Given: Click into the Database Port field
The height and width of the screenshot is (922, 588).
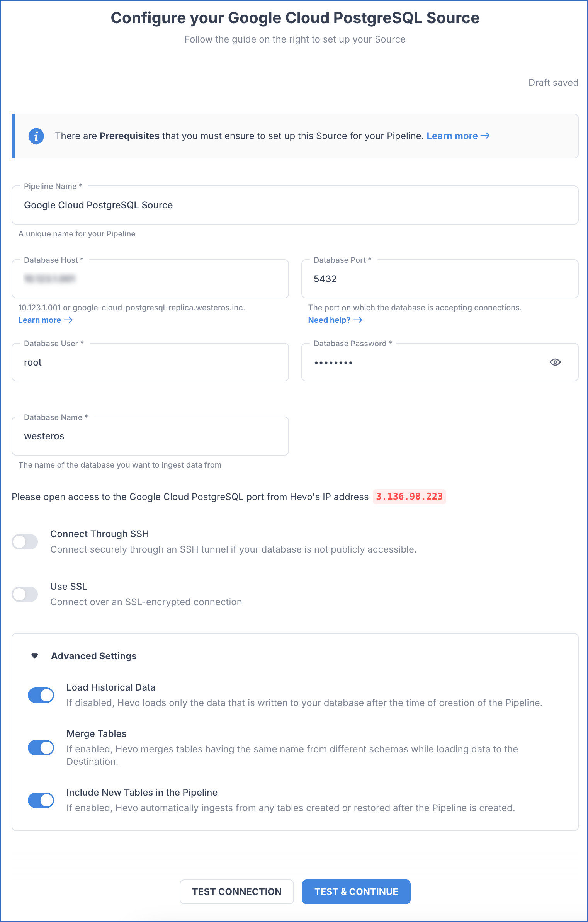Looking at the screenshot, I should (x=440, y=279).
